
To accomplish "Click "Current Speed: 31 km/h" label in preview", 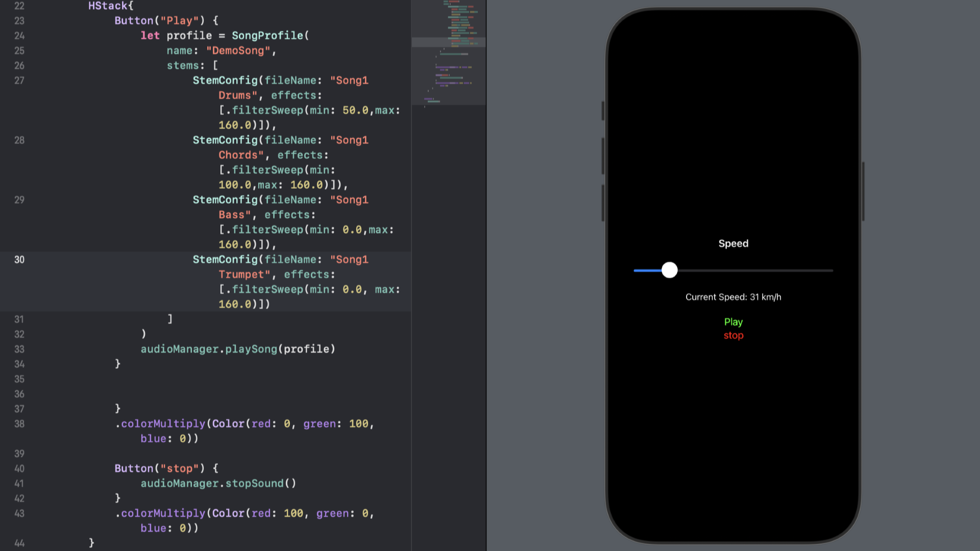I will (733, 297).
